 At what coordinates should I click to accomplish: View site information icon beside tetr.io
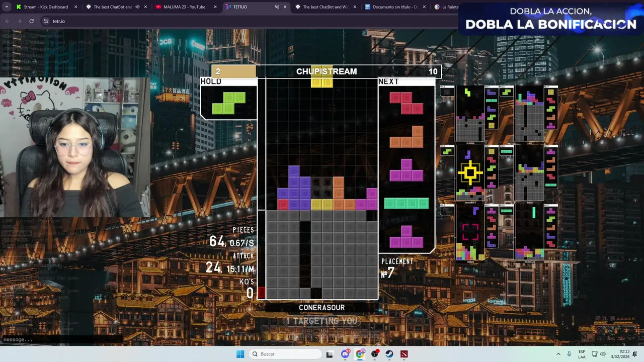tap(46, 21)
